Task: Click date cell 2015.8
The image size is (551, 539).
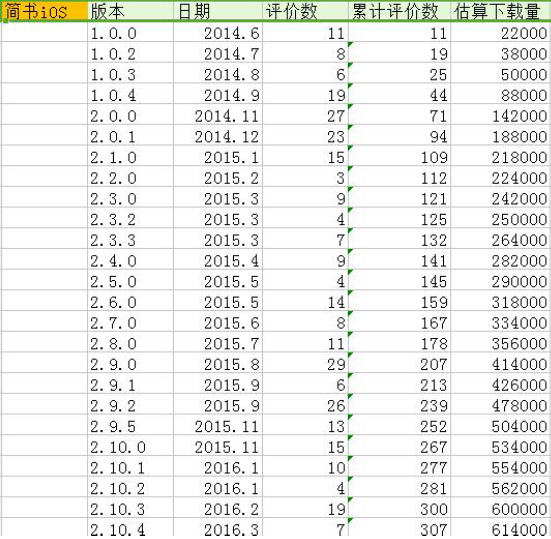Action: [218, 364]
